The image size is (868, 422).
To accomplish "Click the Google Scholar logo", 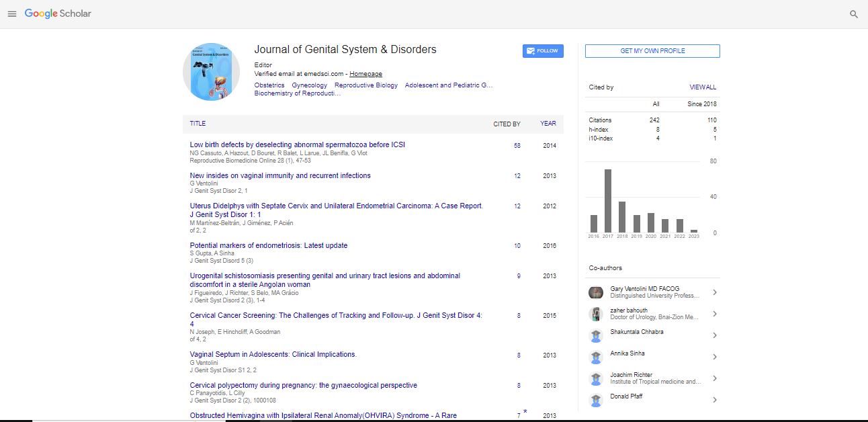I will (x=58, y=13).
